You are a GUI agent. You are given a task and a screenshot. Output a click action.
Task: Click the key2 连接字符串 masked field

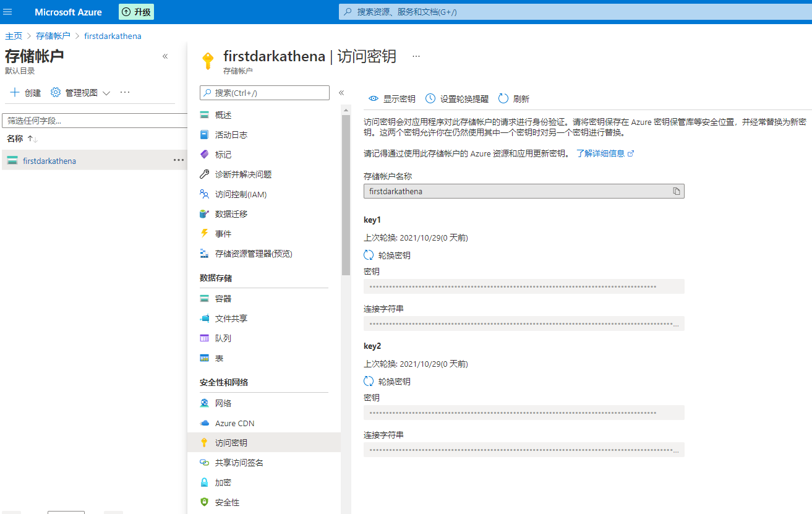click(x=524, y=450)
